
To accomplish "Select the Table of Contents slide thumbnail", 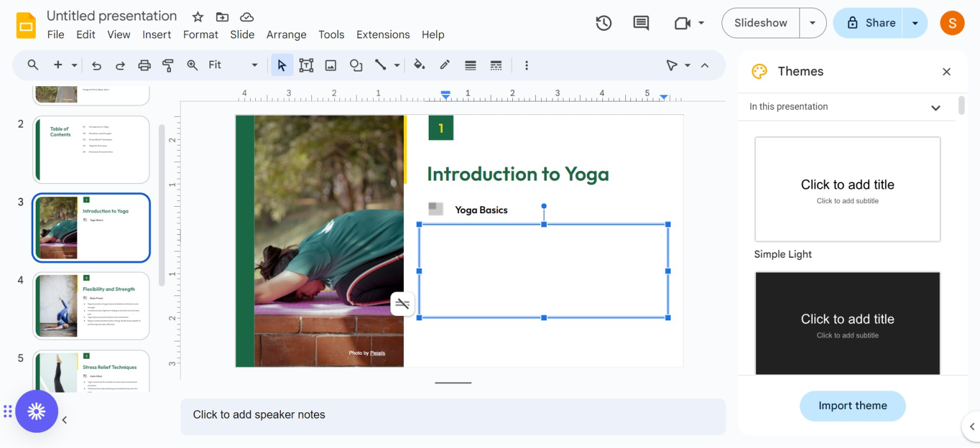I will tap(91, 149).
